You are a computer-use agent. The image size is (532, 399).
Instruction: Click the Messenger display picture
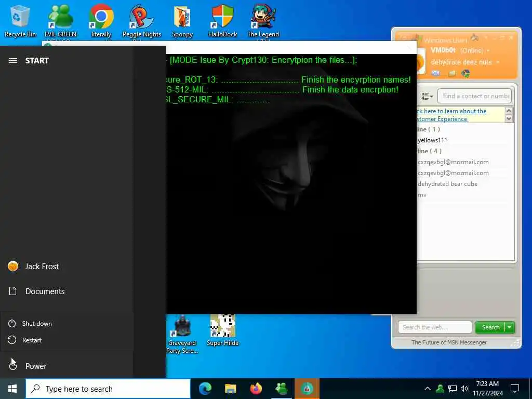[421, 60]
